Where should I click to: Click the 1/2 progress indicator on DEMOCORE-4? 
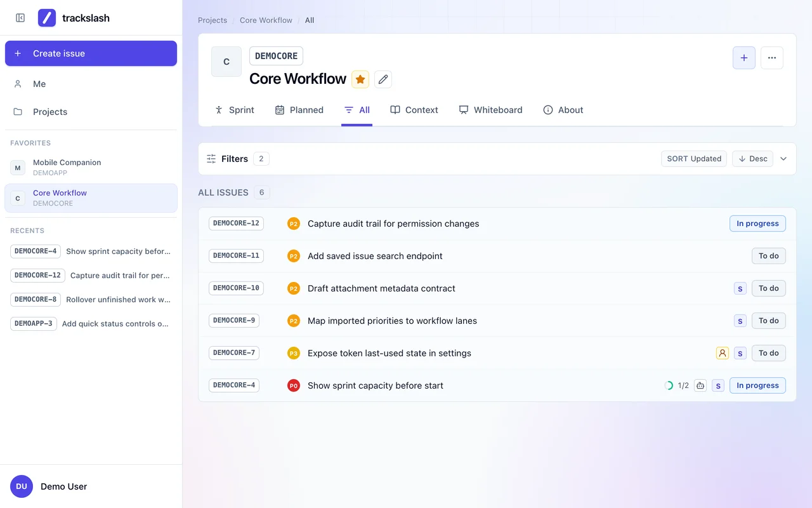676,385
